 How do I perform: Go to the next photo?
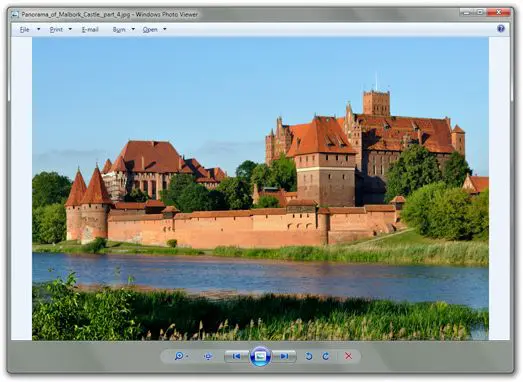pos(284,356)
